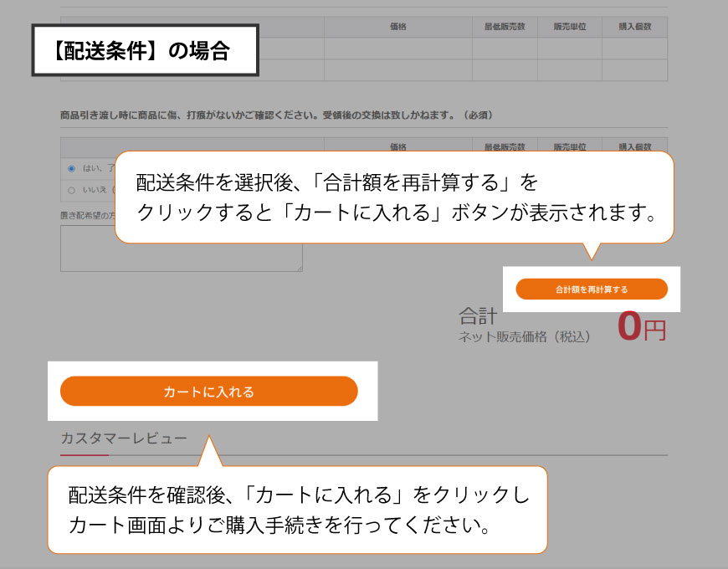This screenshot has height=569, width=728.
Task: Click the callout mentioning カート画面よりご購入手続き
Action: [297, 510]
